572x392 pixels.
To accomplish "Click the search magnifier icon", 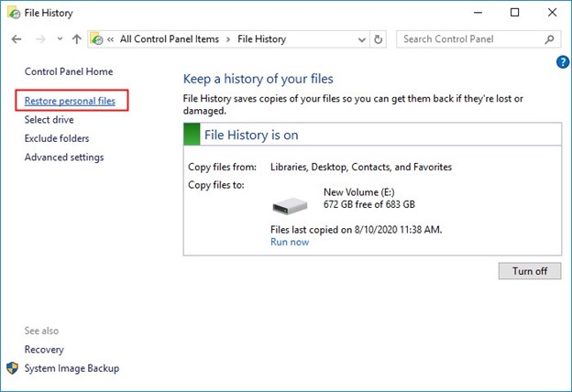I will point(550,39).
